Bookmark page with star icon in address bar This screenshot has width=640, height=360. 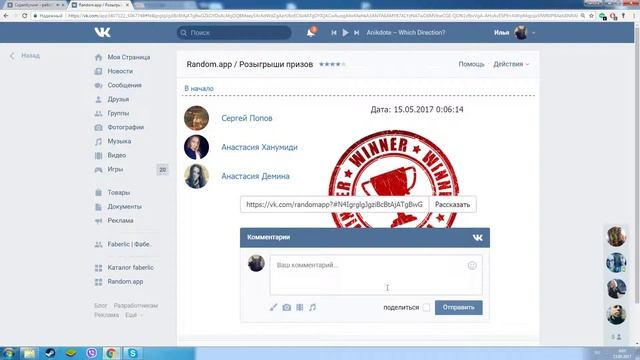[591, 16]
